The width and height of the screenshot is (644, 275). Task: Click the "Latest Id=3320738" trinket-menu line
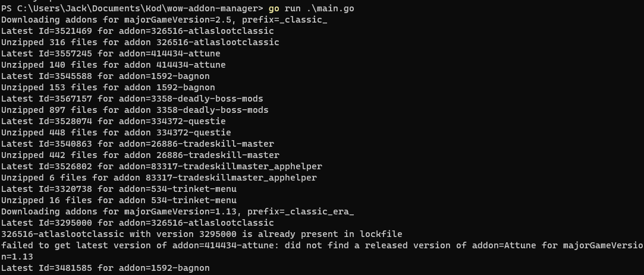coord(118,189)
